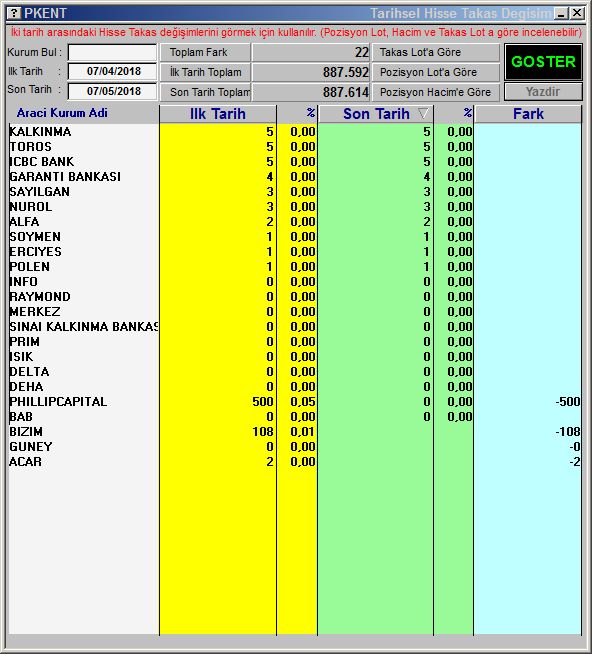Close the PKENT window
The width and height of the screenshot is (592, 654).
[577, 13]
